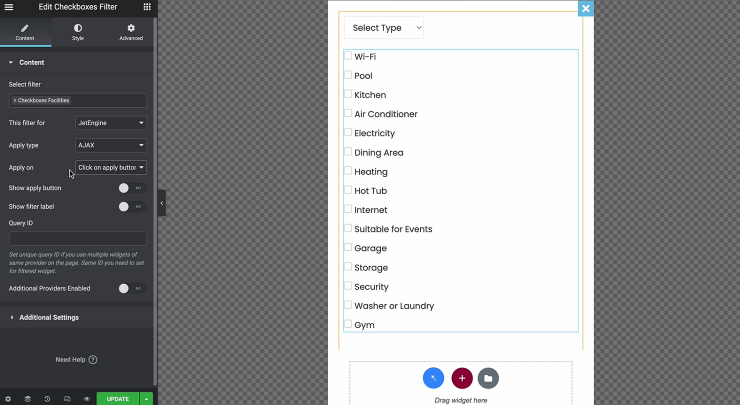Check the Garage checkbox
This screenshot has height=405, width=740.
tap(348, 247)
